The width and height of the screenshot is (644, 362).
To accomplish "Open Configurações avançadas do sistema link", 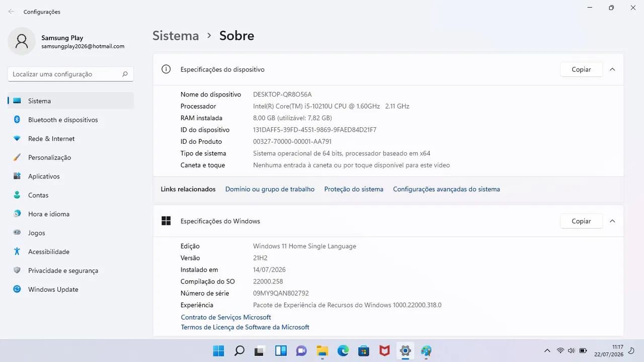I will click(446, 189).
